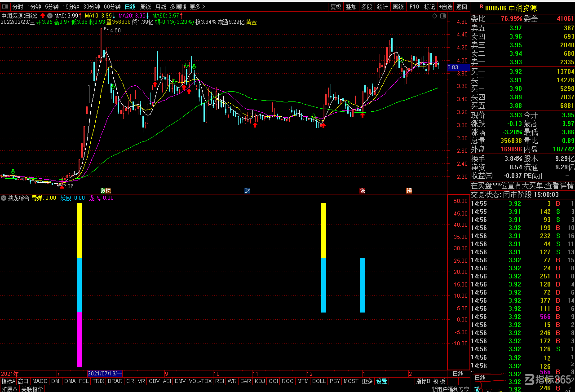Select the DMI indicator tab
Screen dimensions: 575x392
pyautogui.click(x=56, y=381)
